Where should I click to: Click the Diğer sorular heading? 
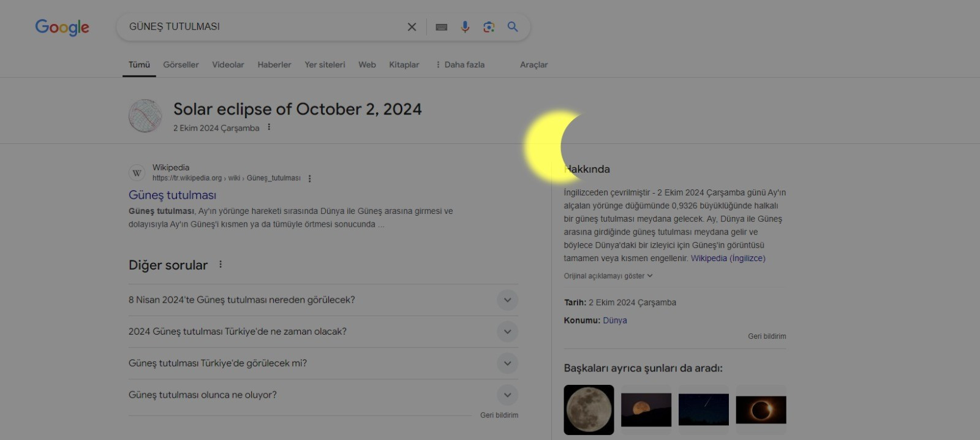pyautogui.click(x=168, y=265)
